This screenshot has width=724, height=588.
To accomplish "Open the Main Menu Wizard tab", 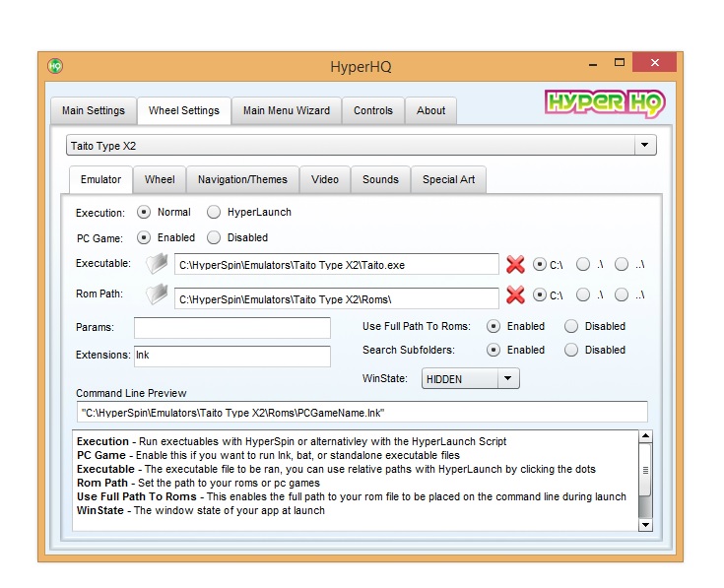I will coord(287,110).
